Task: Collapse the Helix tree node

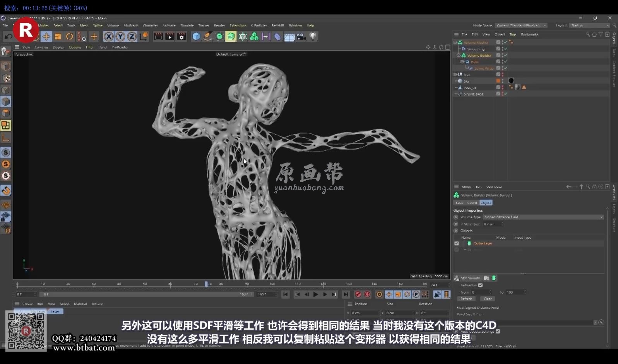Action: pyautogui.click(x=462, y=62)
